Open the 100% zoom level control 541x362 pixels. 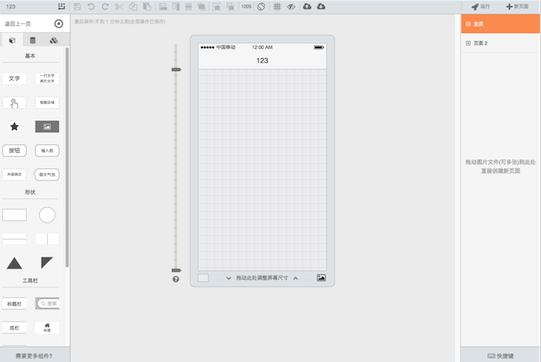click(246, 7)
